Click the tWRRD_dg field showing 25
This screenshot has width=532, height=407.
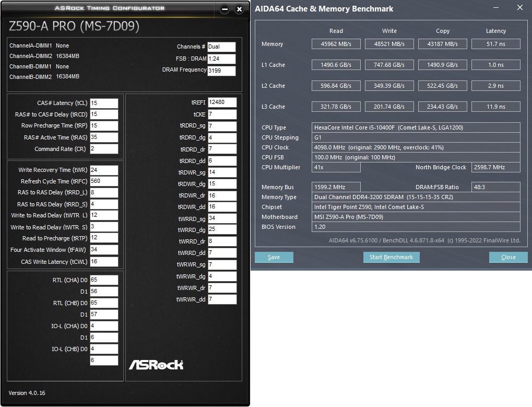pos(222,229)
